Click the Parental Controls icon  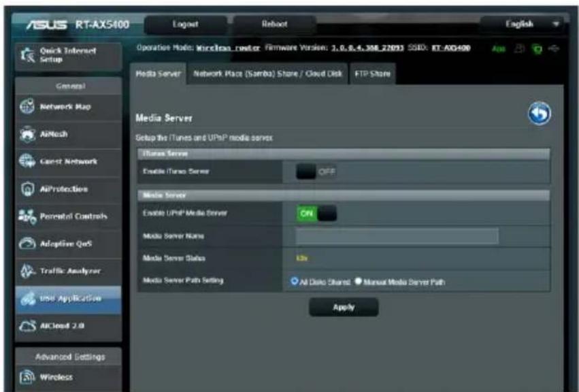(27, 216)
